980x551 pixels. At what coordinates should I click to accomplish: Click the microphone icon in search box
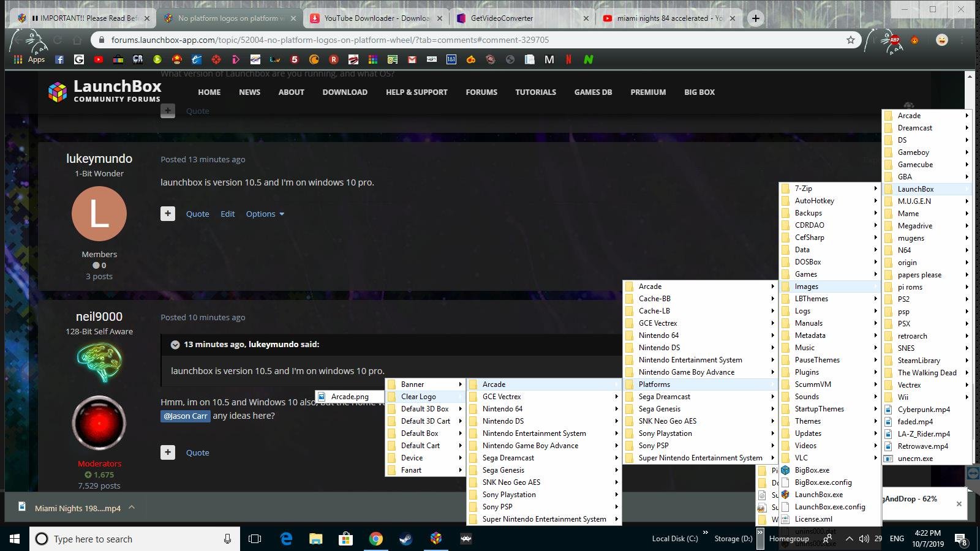pos(227,539)
